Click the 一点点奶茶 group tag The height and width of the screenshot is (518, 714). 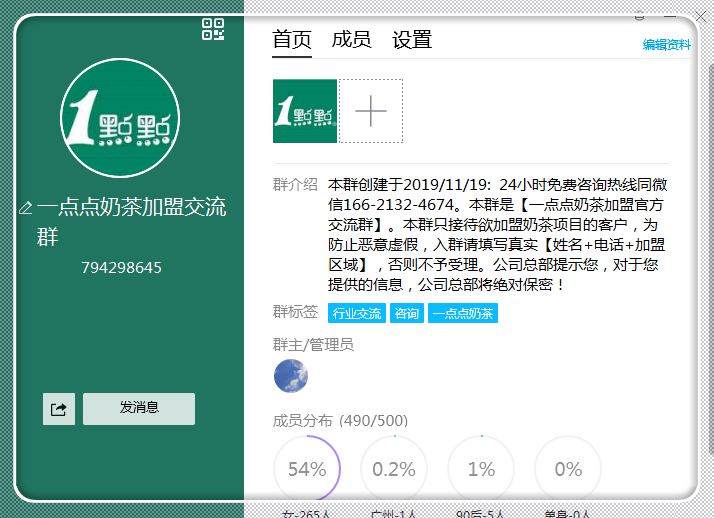[463, 313]
